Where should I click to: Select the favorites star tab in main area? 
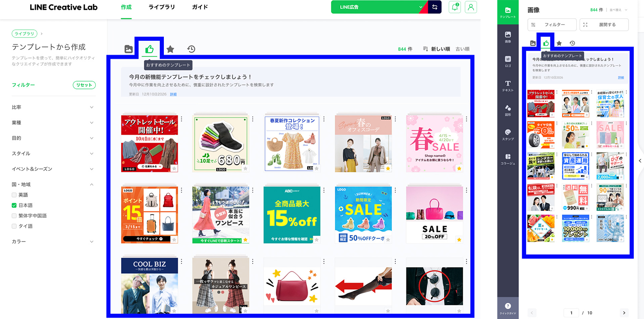point(170,49)
